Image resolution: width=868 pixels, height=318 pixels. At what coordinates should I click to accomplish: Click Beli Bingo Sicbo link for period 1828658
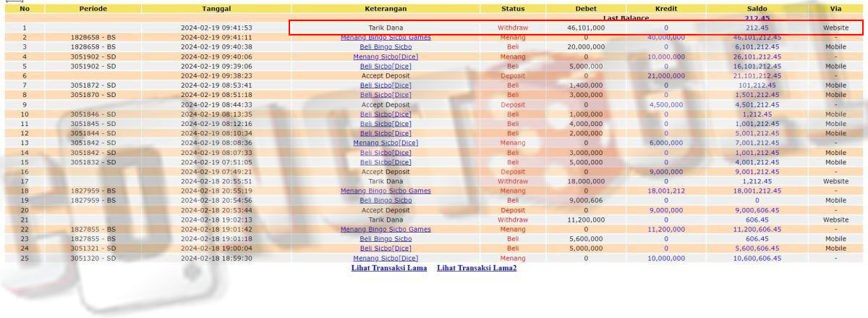pyautogui.click(x=386, y=46)
